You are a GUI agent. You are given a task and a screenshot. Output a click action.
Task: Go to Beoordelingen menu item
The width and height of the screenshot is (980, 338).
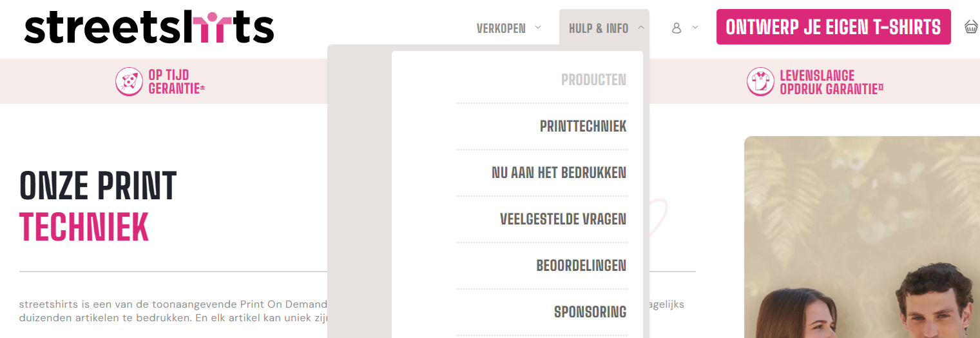pyautogui.click(x=581, y=266)
